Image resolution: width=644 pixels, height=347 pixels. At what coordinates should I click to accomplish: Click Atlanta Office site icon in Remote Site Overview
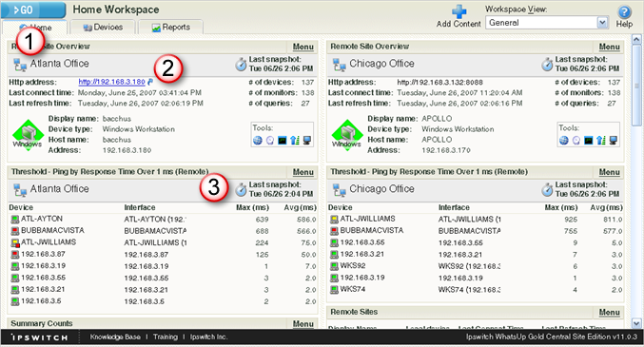[20, 65]
